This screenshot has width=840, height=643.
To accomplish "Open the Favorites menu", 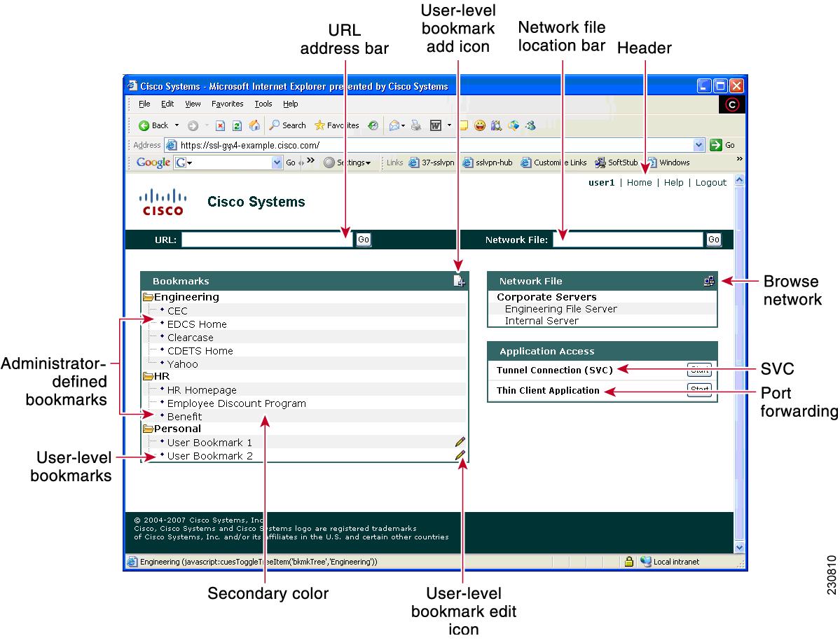I will 227,104.
